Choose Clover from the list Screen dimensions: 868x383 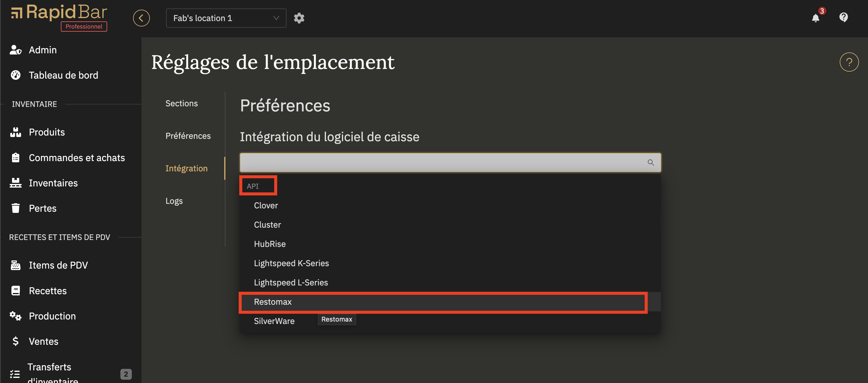coord(450,205)
